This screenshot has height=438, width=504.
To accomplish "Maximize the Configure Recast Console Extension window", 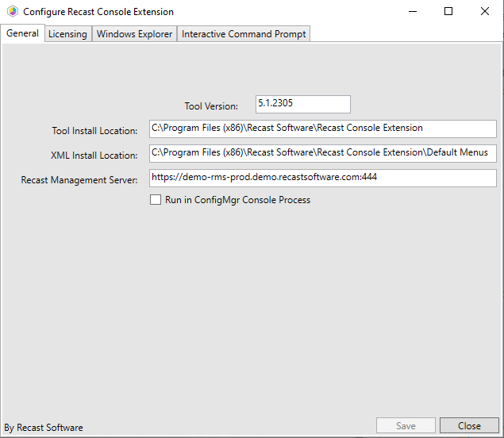I will tap(448, 12).
